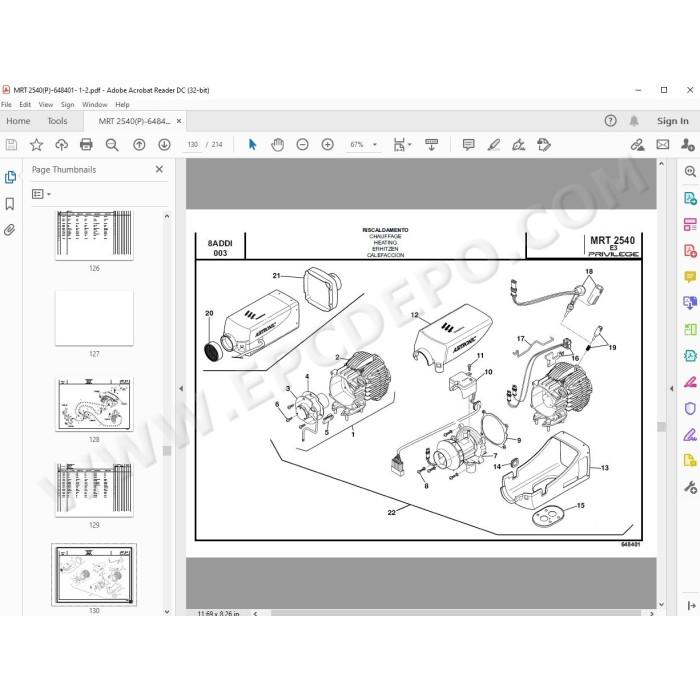Select the Hand pan tool
Viewport: 700px width, 700px height.
click(x=277, y=145)
